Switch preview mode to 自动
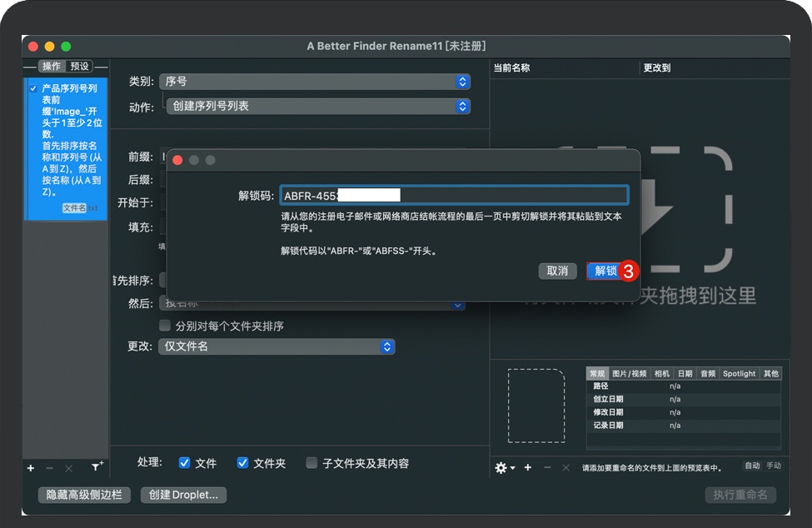 click(752, 466)
